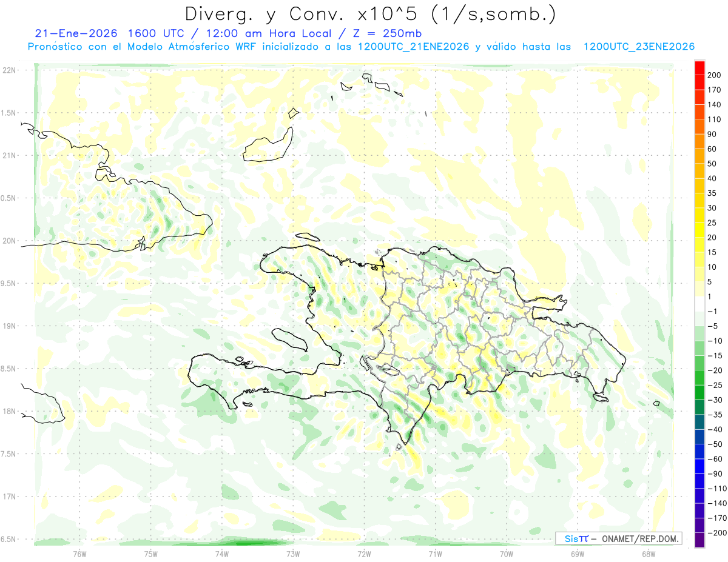Click the '68W' longitude label

point(649,554)
